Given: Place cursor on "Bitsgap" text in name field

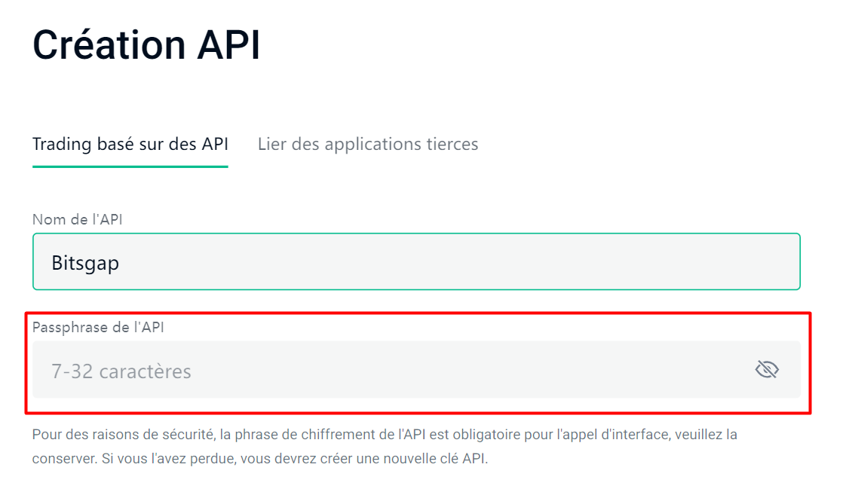Looking at the screenshot, I should 85,263.
